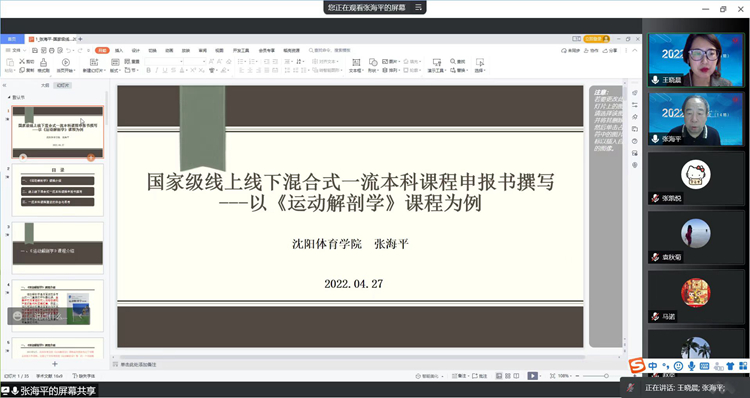Click the Format Painter brush icon

(x=44, y=62)
